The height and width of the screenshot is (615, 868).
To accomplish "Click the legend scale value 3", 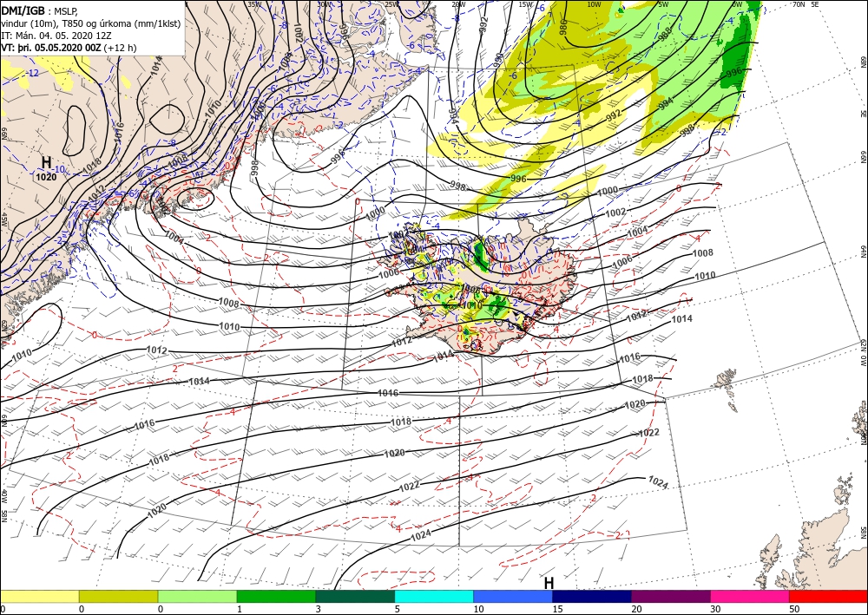I will pos(319,609).
